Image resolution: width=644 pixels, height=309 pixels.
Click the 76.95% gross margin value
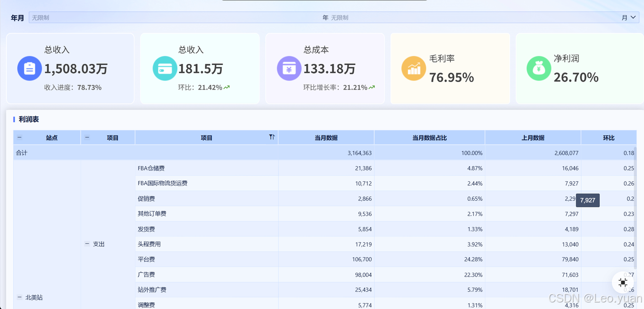452,78
